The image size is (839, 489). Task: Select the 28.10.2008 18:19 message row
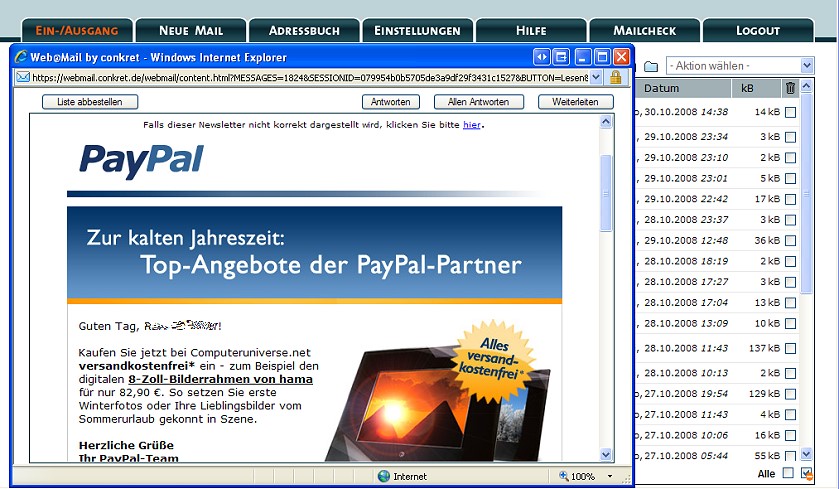[717, 261]
